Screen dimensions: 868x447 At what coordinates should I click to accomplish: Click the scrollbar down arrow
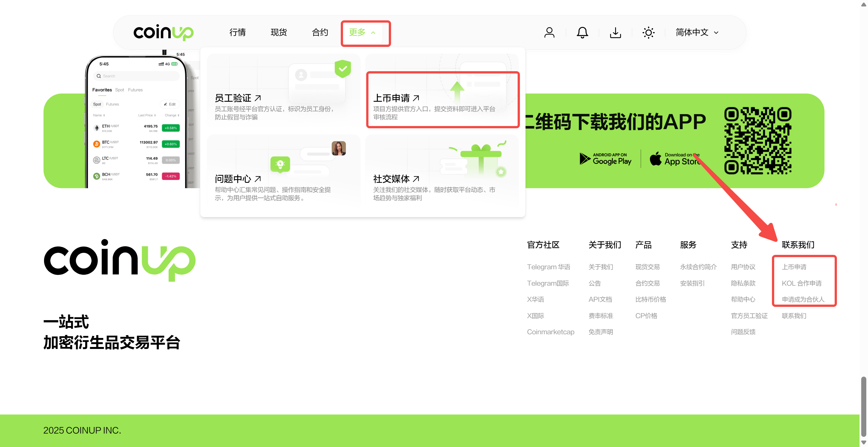[863, 443]
